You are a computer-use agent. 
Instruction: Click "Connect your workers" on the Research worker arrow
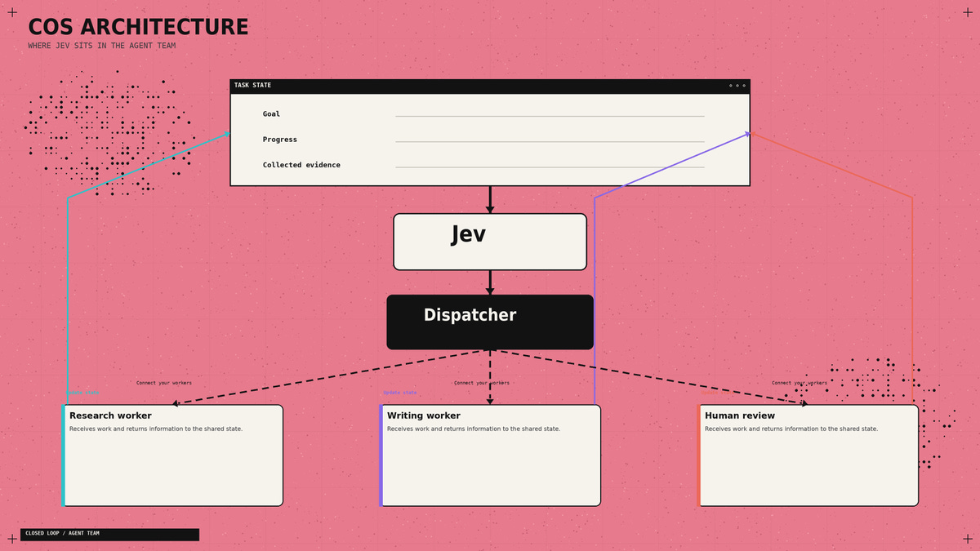tap(164, 383)
